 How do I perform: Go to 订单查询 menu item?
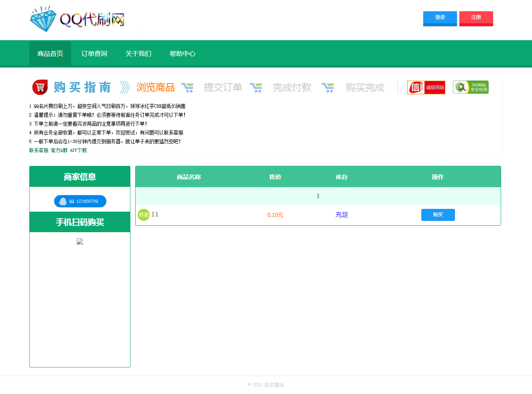click(94, 53)
